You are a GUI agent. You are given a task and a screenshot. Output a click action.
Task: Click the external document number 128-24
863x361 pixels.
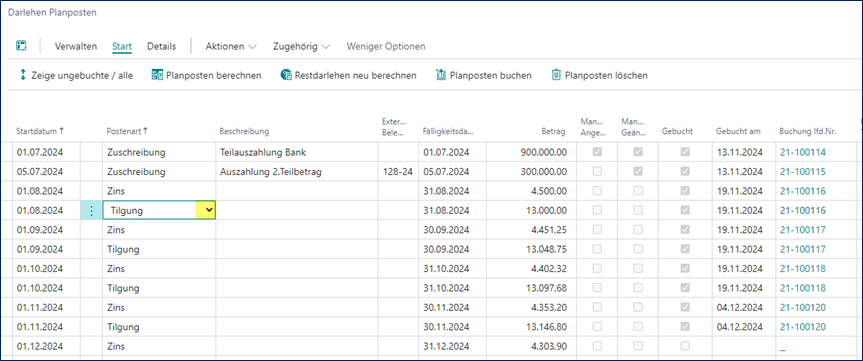397,172
